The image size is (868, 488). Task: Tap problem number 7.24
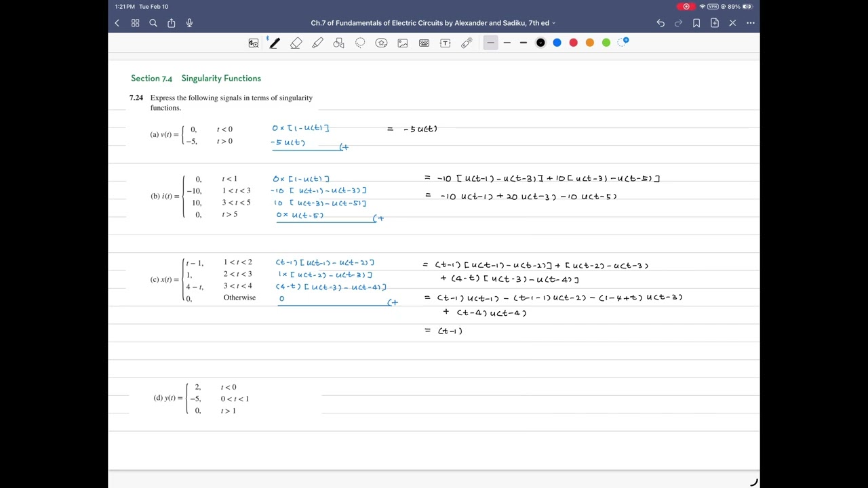136,98
